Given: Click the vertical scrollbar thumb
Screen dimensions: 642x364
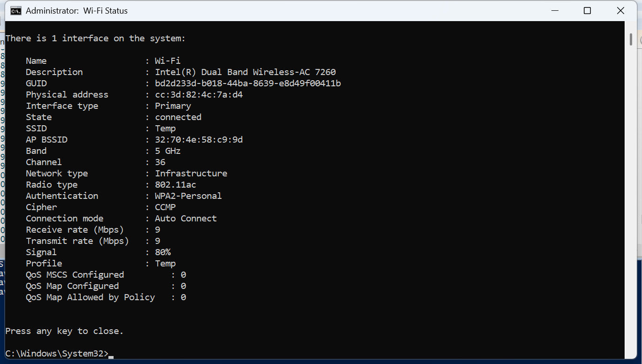Looking at the screenshot, I should pos(631,39).
